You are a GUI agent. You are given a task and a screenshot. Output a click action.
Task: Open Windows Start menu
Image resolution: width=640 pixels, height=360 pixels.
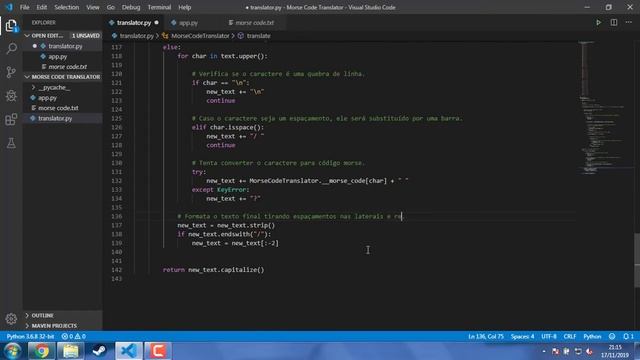pyautogui.click(x=13, y=351)
